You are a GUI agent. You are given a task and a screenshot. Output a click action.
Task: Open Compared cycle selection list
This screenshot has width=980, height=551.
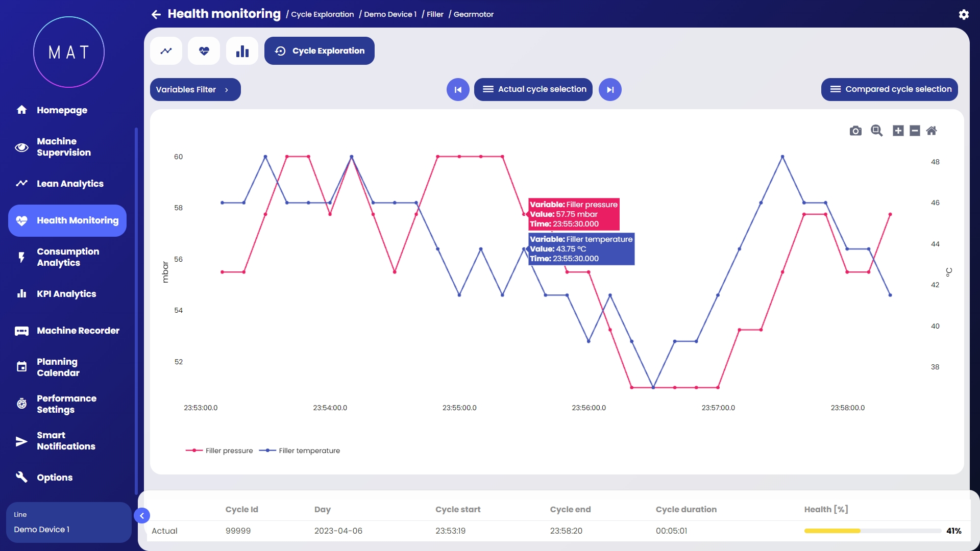889,89
